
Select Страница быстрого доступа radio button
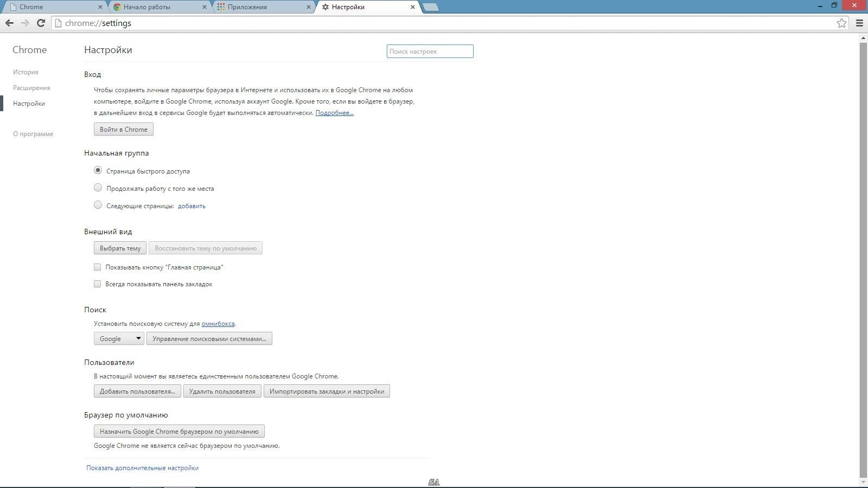(98, 170)
